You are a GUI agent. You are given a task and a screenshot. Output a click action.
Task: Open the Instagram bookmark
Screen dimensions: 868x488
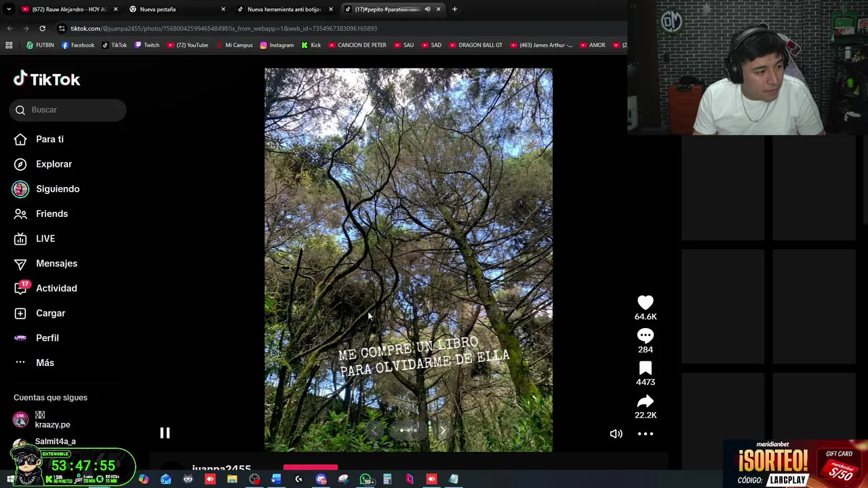(277, 45)
